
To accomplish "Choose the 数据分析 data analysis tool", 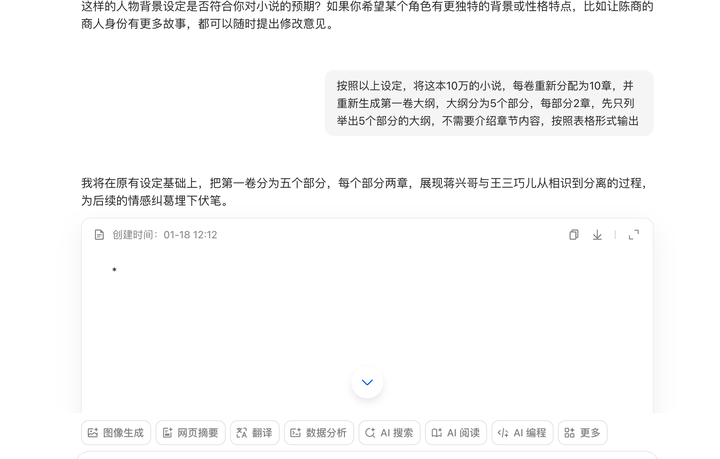I will (318, 433).
